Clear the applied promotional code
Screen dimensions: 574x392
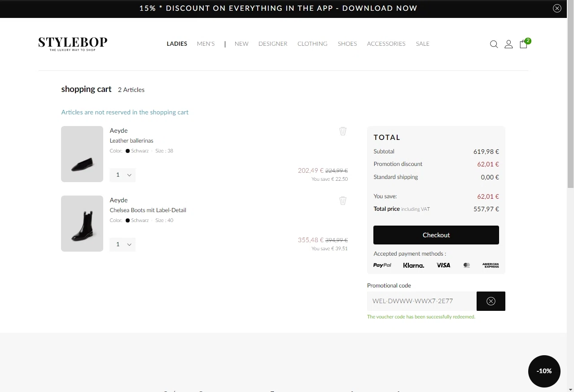click(x=491, y=301)
